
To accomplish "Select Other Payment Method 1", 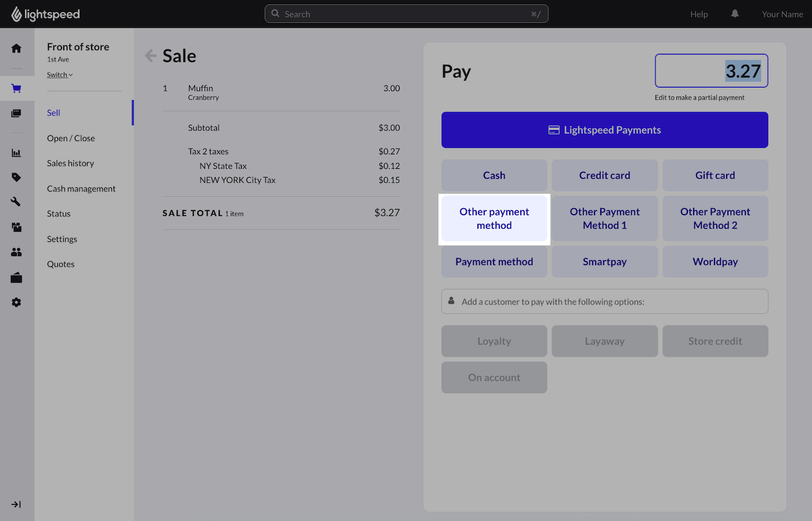I will pos(605,219).
